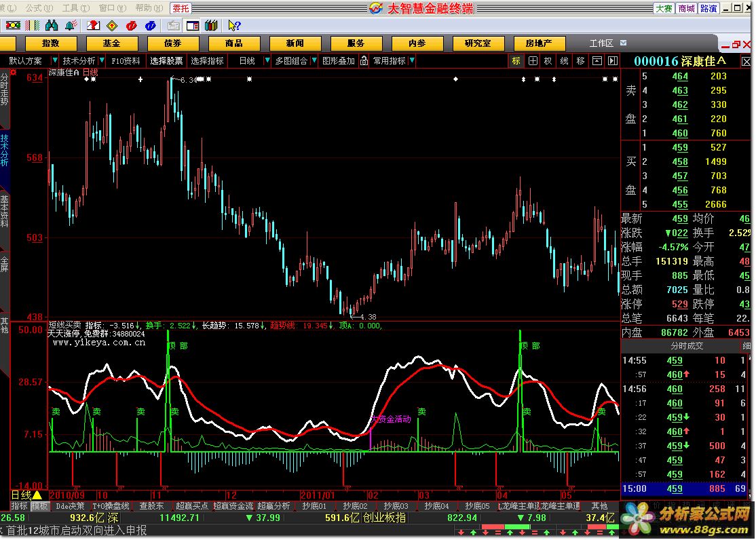Select the Dde决策 indicator tab
756x540 pixels.
pyautogui.click(x=69, y=506)
